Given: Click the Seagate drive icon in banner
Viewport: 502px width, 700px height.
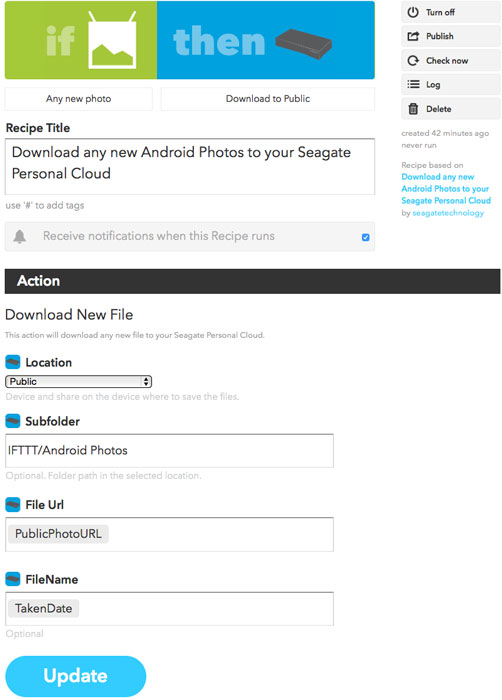Looking at the screenshot, I should [304, 43].
